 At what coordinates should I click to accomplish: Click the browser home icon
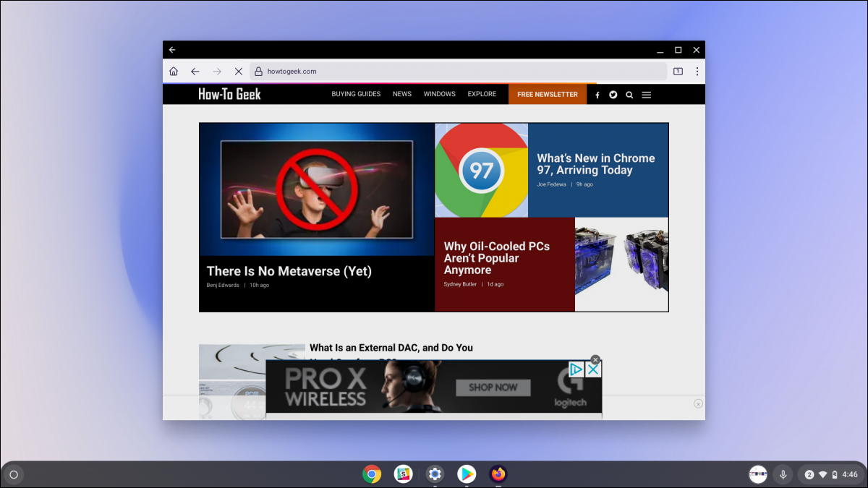174,72
